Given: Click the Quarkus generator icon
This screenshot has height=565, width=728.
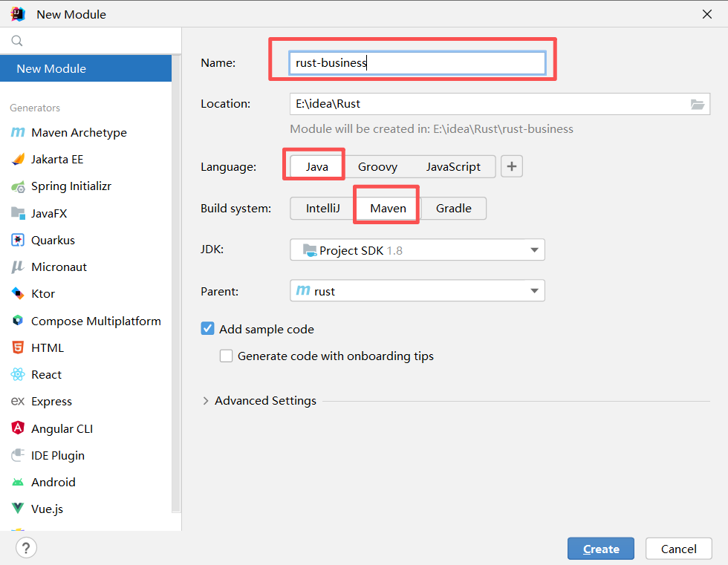Looking at the screenshot, I should [18, 241].
